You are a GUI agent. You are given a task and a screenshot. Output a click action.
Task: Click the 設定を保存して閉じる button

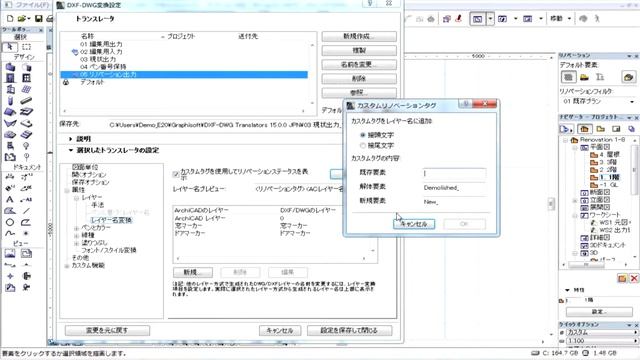click(x=350, y=330)
